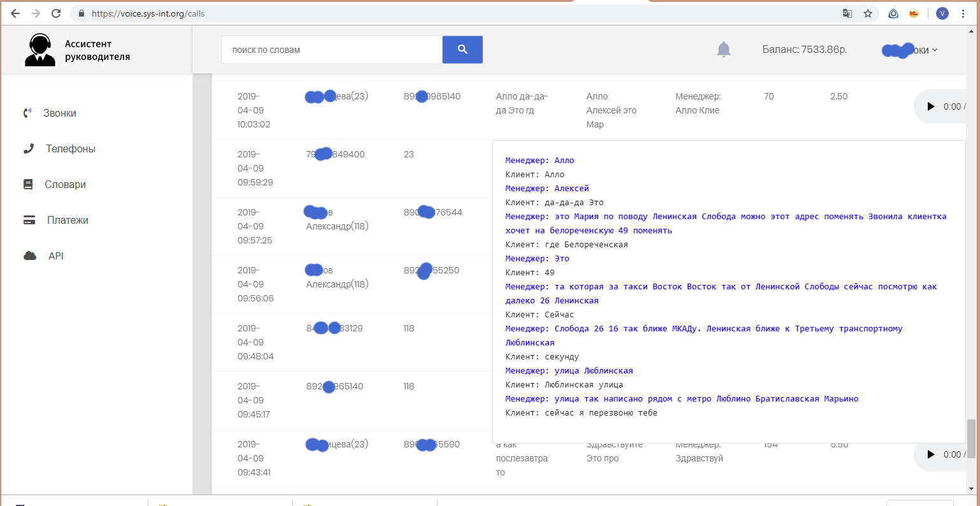Screen dimensions: 980x506
Task: Click the поиск по словам search field
Action: pos(331,50)
